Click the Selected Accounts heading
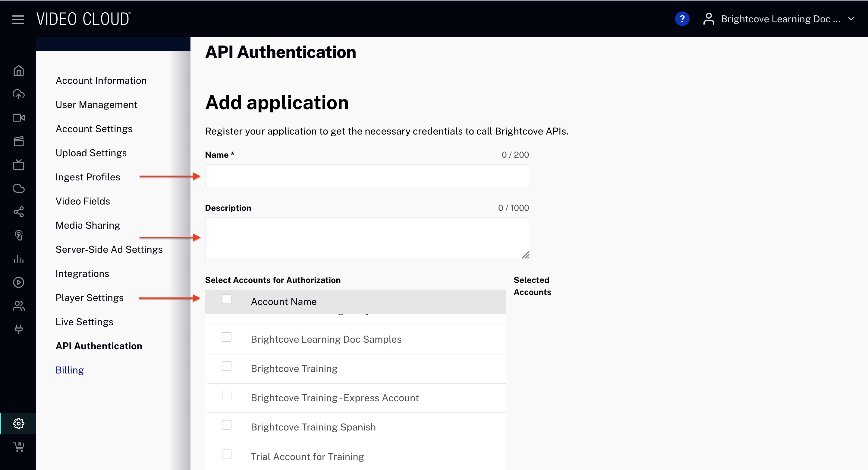Image resolution: width=868 pixels, height=470 pixels. 532,286
